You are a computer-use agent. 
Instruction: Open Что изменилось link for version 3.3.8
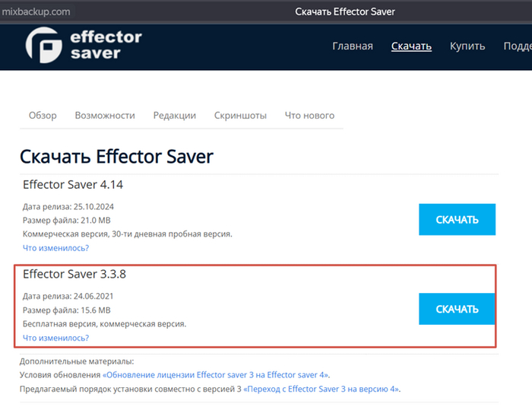point(56,338)
